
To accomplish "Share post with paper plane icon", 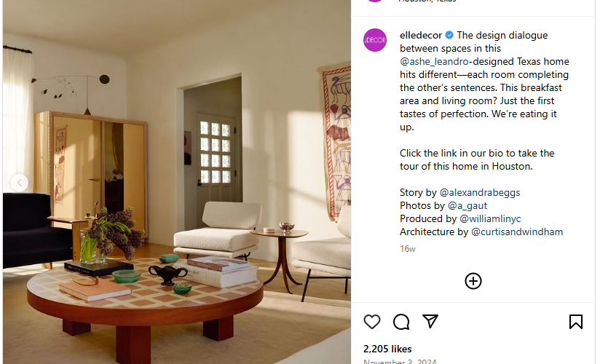I will 430,322.
